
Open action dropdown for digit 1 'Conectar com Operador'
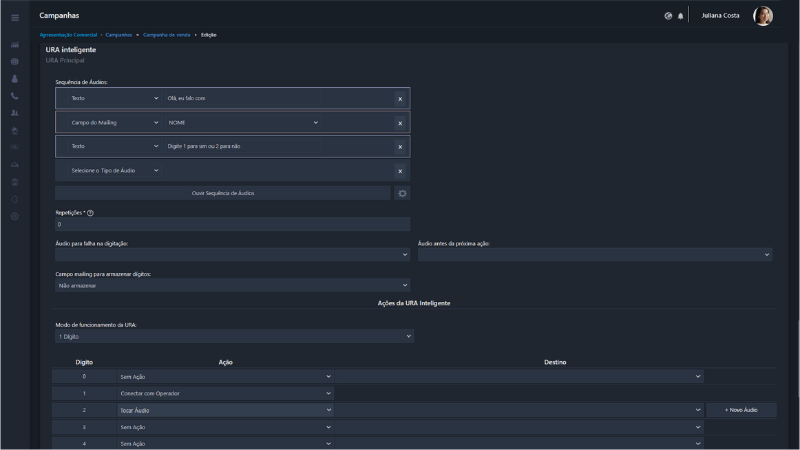pyautogui.click(x=223, y=393)
